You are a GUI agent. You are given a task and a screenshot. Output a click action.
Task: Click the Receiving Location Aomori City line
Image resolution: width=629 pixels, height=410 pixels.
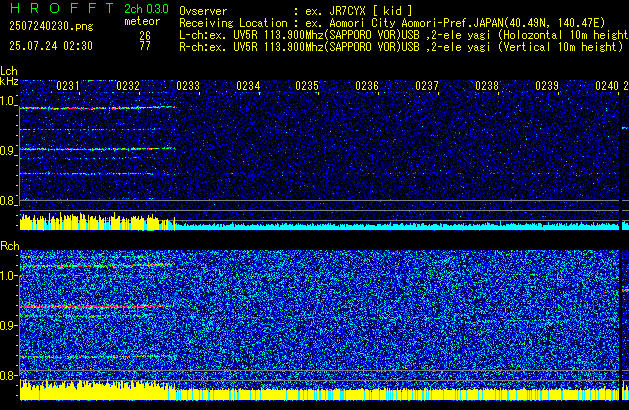click(392, 23)
